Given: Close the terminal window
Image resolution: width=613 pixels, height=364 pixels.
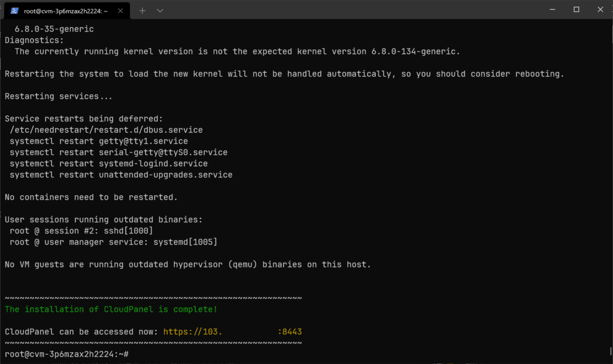Looking at the screenshot, I should point(600,10).
